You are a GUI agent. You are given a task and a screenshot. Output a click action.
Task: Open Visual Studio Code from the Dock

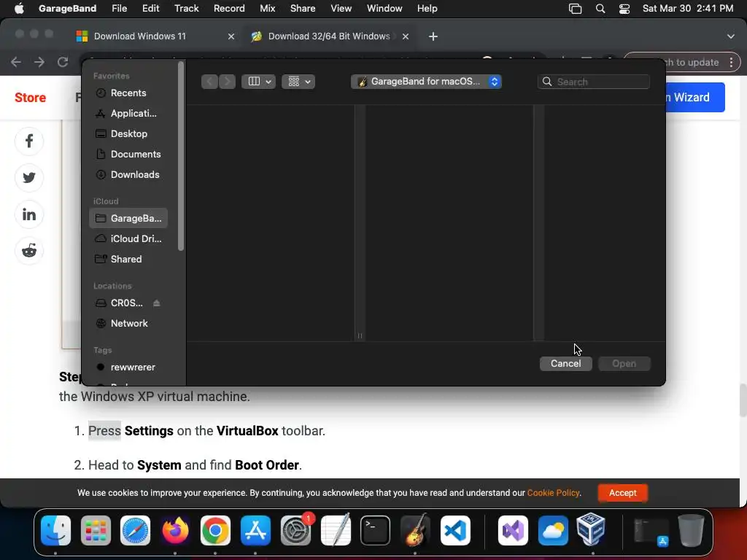click(455, 531)
